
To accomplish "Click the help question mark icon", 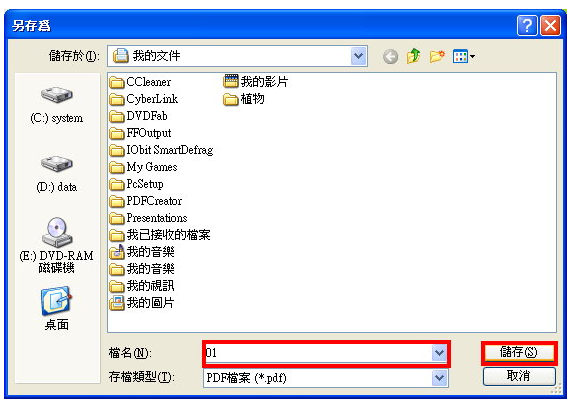I will pos(527,26).
